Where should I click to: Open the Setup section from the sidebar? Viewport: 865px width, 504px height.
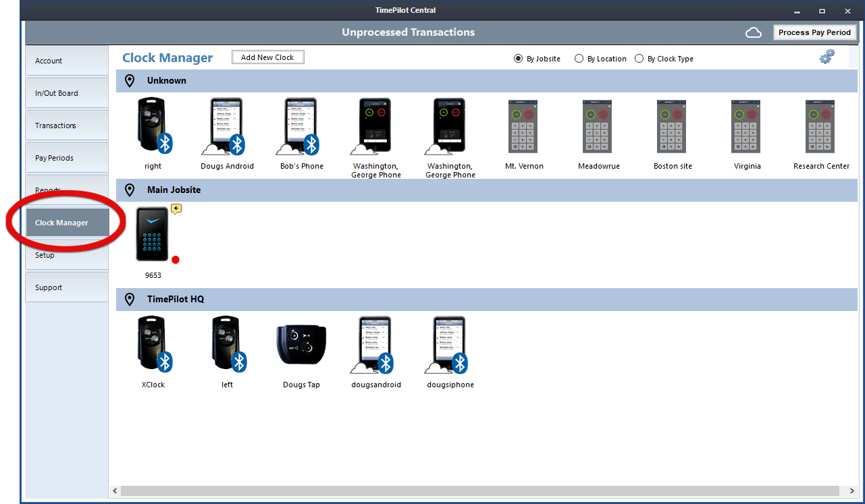tap(45, 255)
